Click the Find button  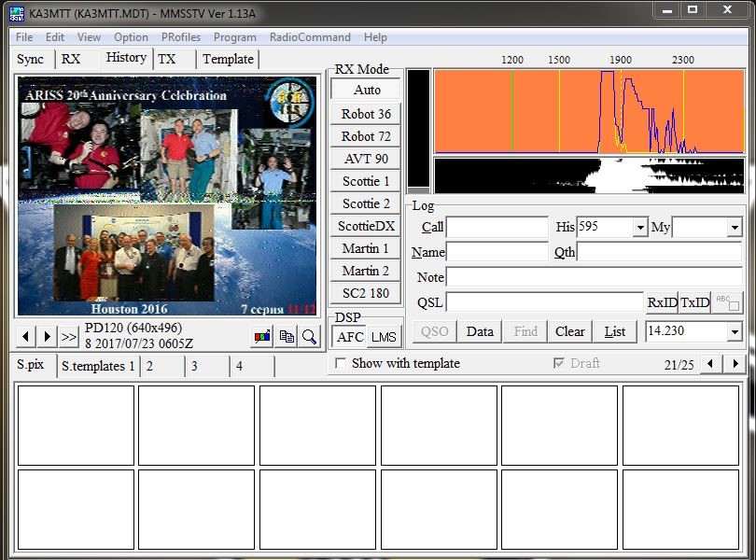coord(525,331)
